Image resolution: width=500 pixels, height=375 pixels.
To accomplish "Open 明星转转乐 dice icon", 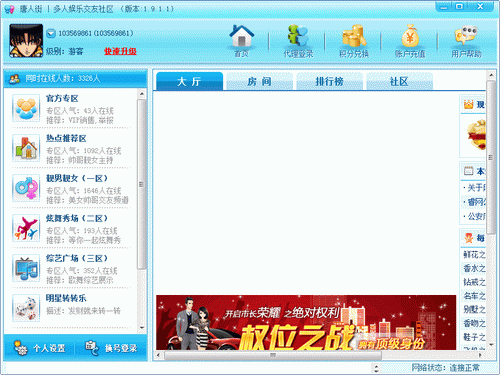I will (x=26, y=308).
